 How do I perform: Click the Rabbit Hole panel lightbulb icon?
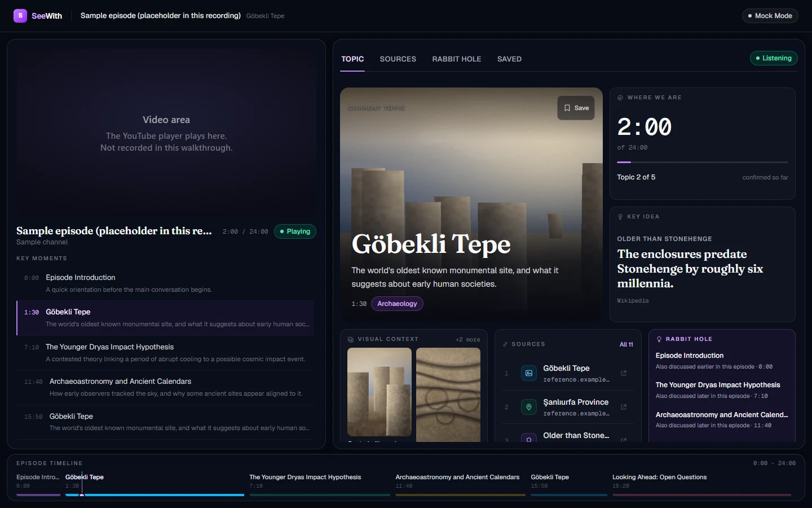[659, 339]
